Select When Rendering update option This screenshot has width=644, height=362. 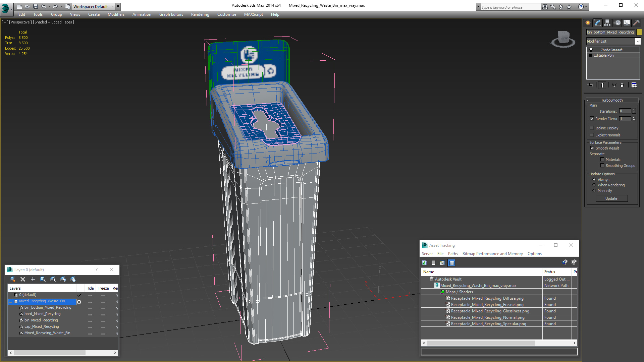point(594,185)
